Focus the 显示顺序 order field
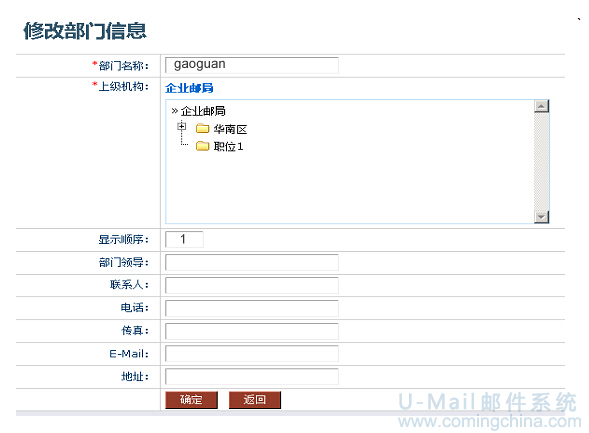This screenshot has width=589, height=433. click(x=184, y=239)
